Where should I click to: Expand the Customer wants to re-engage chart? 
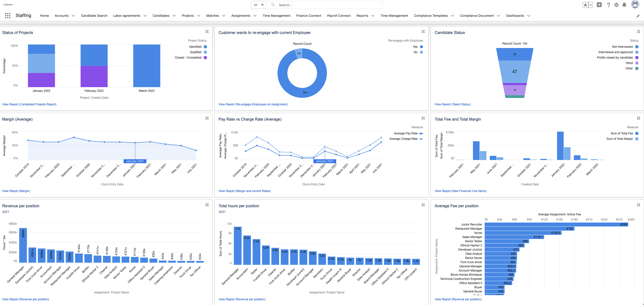pos(423,32)
